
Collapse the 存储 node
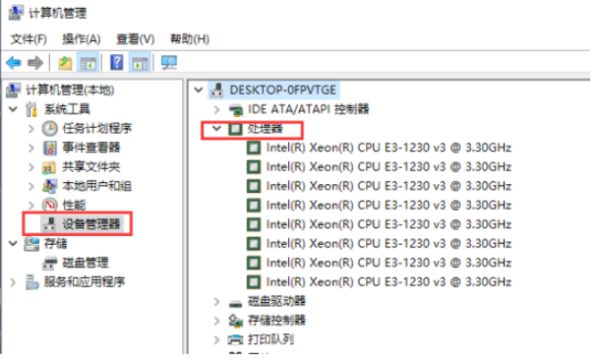pyautogui.click(x=14, y=243)
